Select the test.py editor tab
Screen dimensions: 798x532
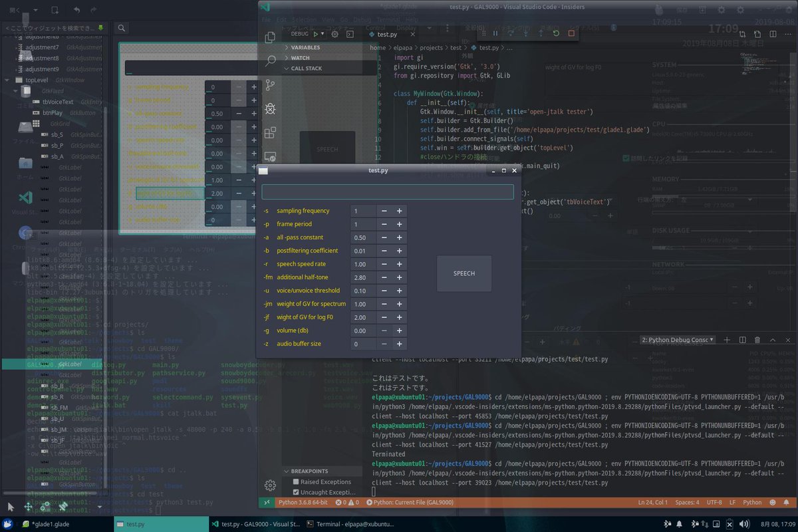[386, 34]
